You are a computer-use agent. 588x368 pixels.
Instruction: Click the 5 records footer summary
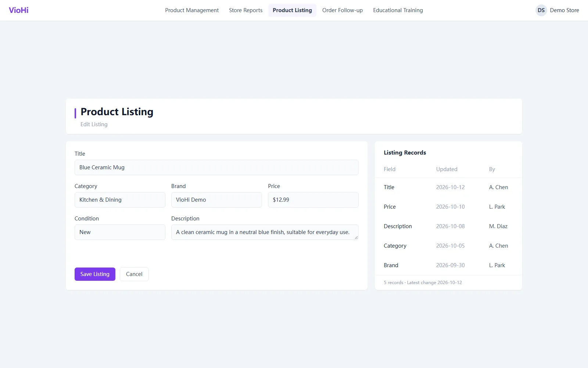(x=423, y=283)
